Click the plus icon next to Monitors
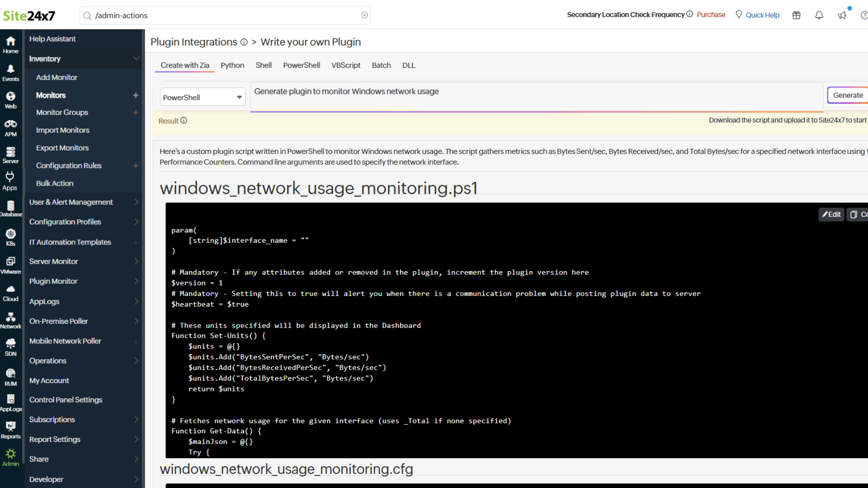The height and width of the screenshot is (488, 868). tap(136, 95)
